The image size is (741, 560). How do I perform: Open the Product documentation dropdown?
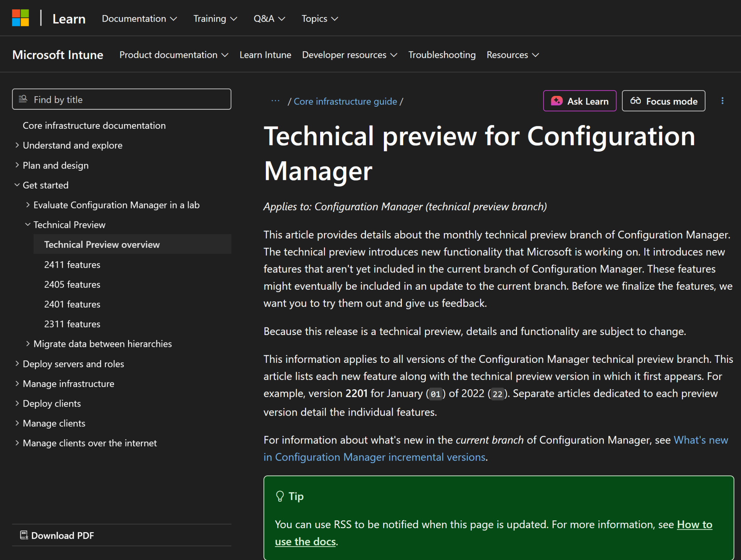(x=173, y=55)
